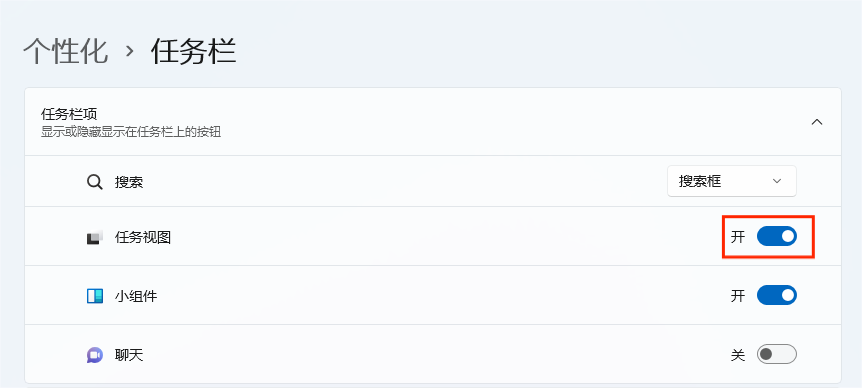Image resolution: width=862 pixels, height=388 pixels.
Task: Click the Chat icon
Action: pos(95,355)
